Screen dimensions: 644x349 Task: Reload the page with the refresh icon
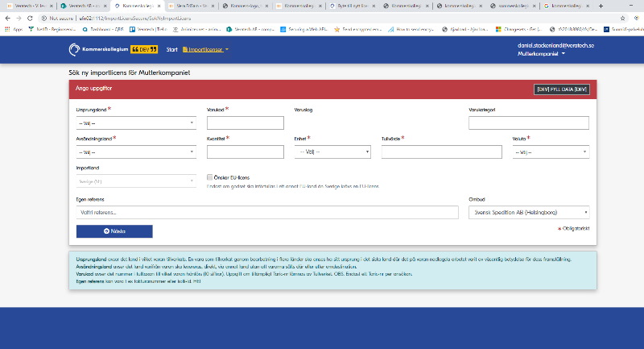(30, 17)
